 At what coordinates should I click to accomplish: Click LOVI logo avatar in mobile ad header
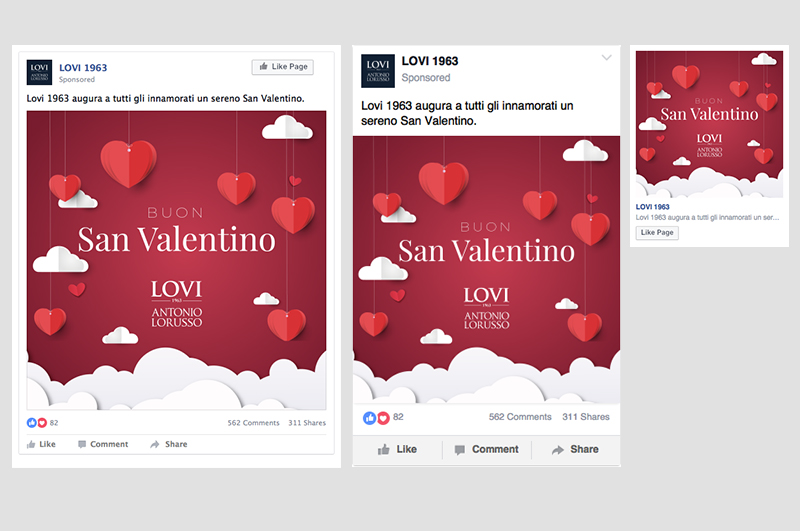coord(378,71)
